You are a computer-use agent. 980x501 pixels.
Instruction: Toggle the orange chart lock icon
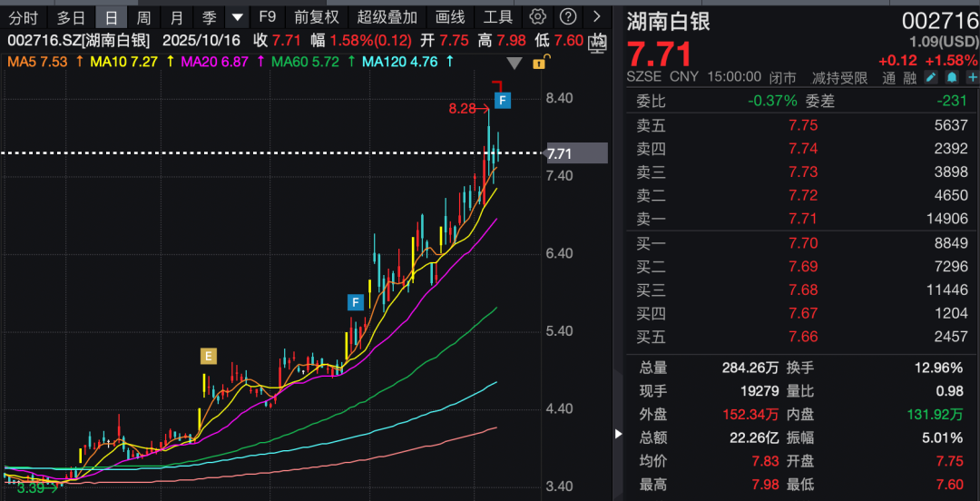(539, 63)
